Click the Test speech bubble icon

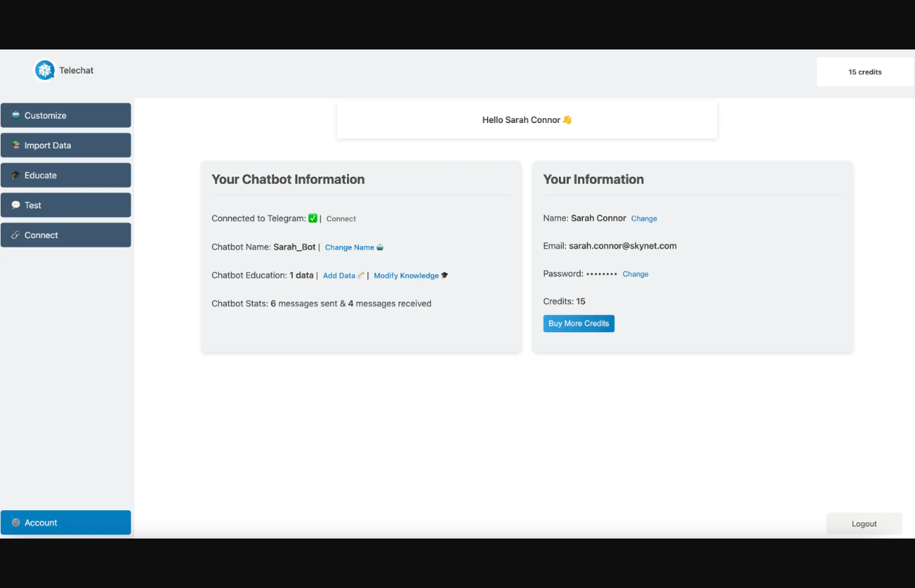[16, 205]
